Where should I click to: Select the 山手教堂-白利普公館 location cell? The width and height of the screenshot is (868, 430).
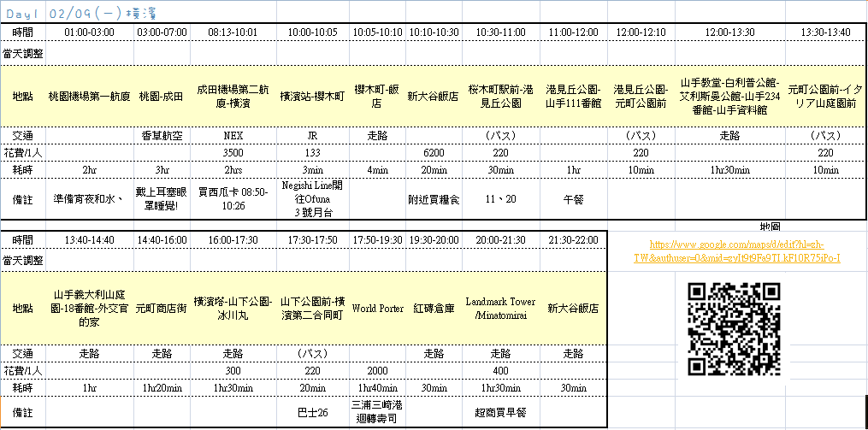[729, 97]
